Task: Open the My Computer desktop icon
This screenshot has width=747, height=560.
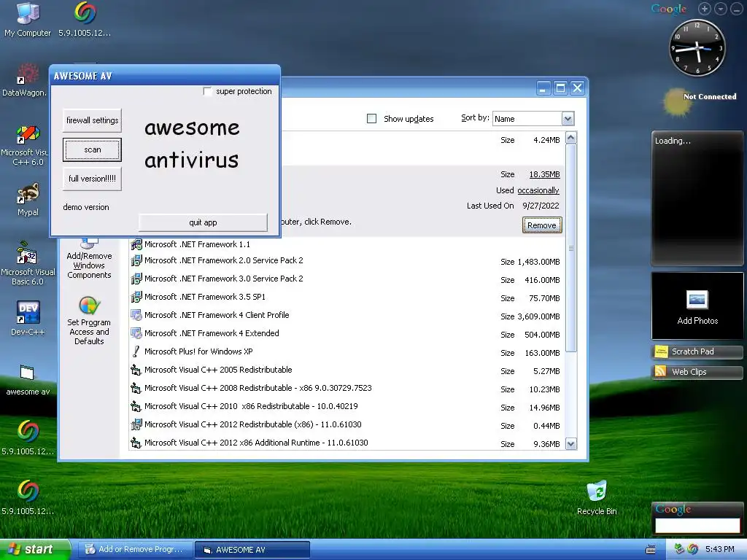Action: pos(28,19)
